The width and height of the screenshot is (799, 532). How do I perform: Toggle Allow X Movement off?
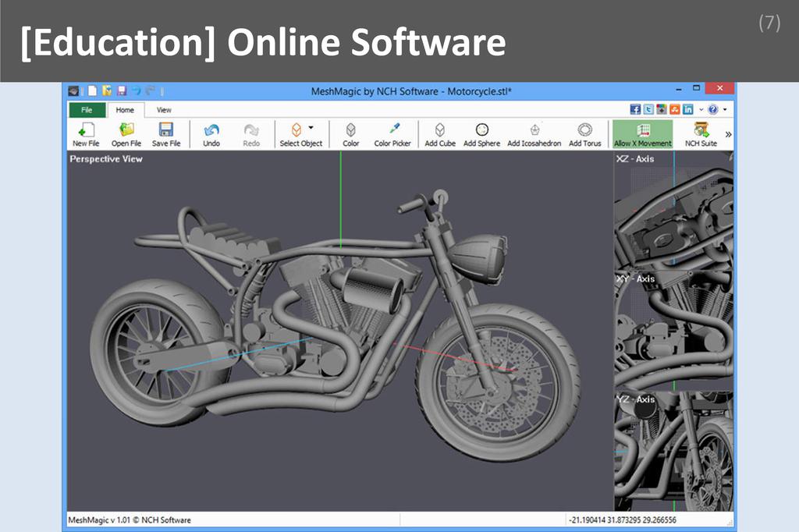pyautogui.click(x=642, y=133)
